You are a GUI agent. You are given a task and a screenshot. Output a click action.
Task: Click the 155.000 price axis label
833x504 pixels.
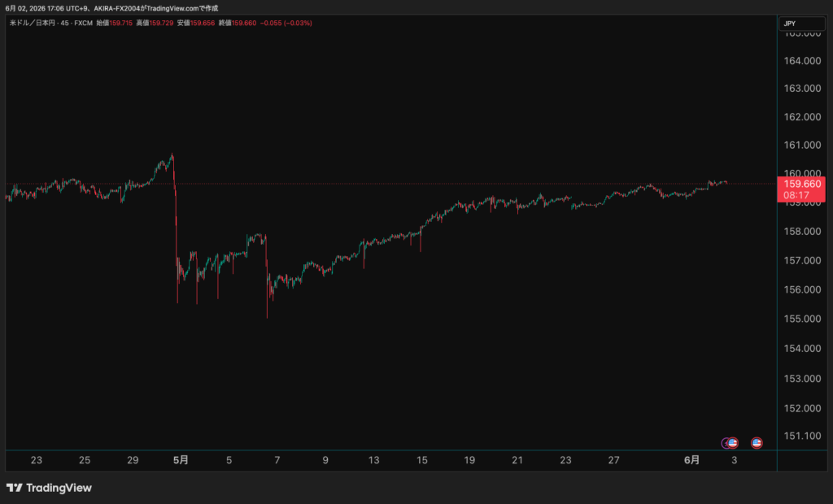[802, 319]
